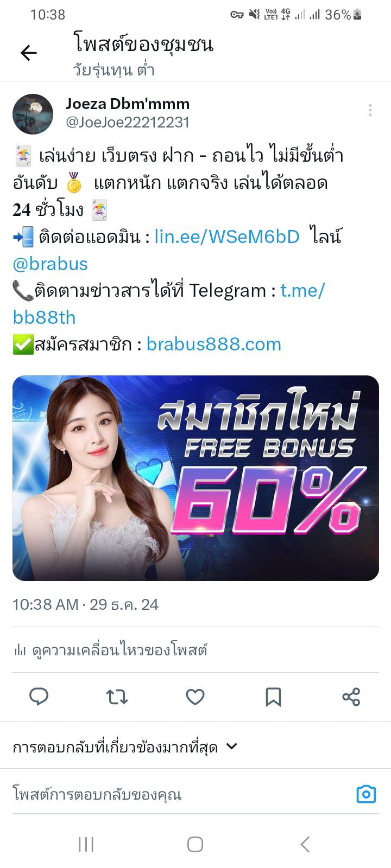Tap the repost arrows icon

[117, 697]
